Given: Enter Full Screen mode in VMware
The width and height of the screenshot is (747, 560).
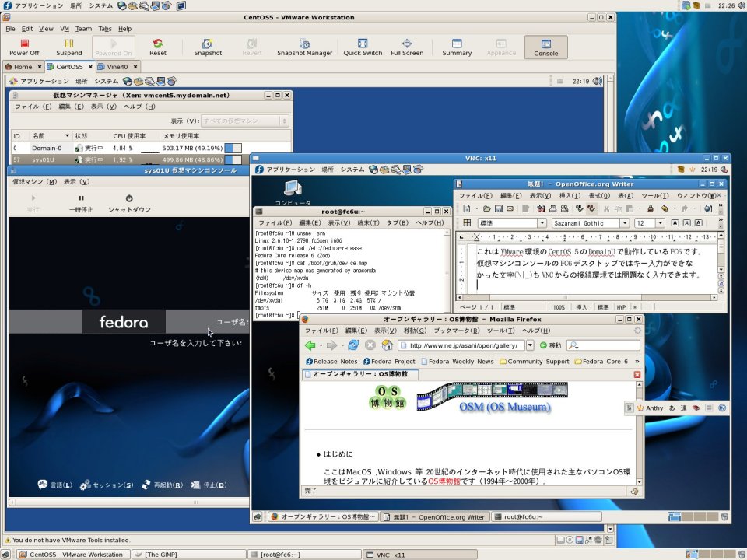Looking at the screenshot, I should point(407,47).
